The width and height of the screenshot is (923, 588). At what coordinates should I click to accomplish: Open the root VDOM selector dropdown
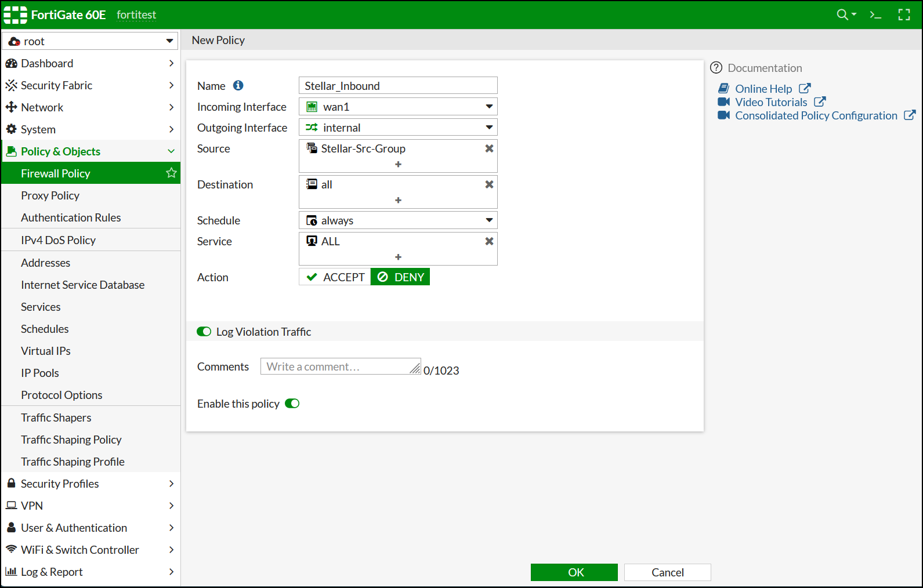point(90,41)
